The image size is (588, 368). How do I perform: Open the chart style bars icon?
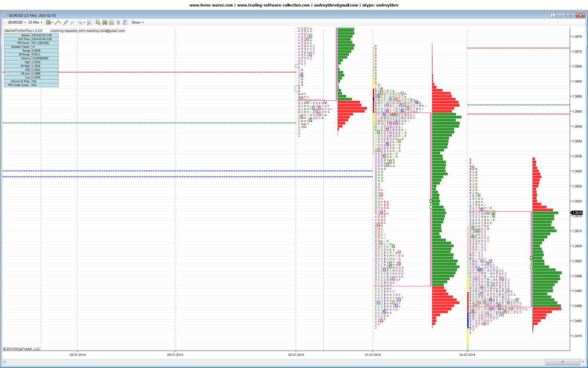pyautogui.click(x=48, y=22)
